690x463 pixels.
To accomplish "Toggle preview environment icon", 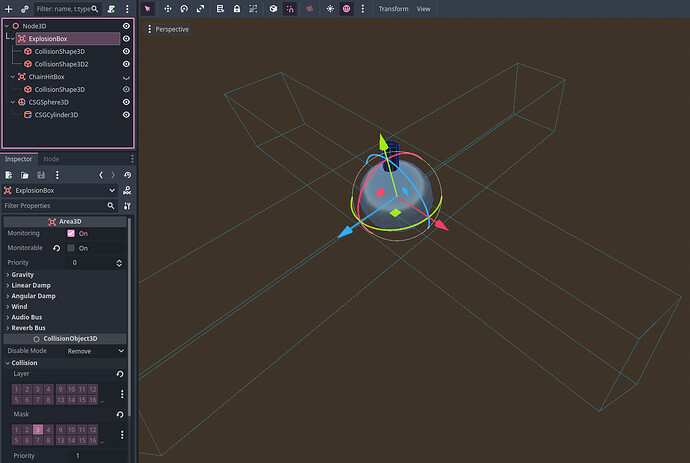I will [347, 9].
